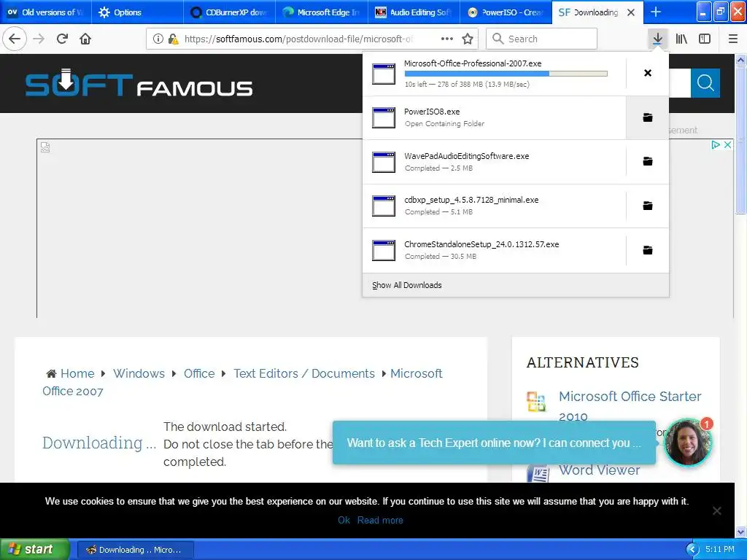Image resolution: width=747 pixels, height=560 pixels.
Task: Open folder for ChromeStandaloneSetup exe
Action: click(648, 250)
